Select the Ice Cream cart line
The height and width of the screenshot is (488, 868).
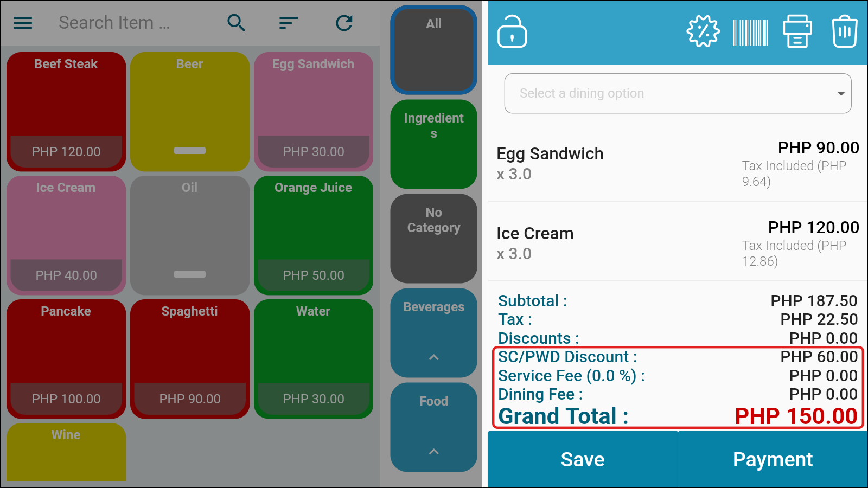pyautogui.click(x=678, y=242)
